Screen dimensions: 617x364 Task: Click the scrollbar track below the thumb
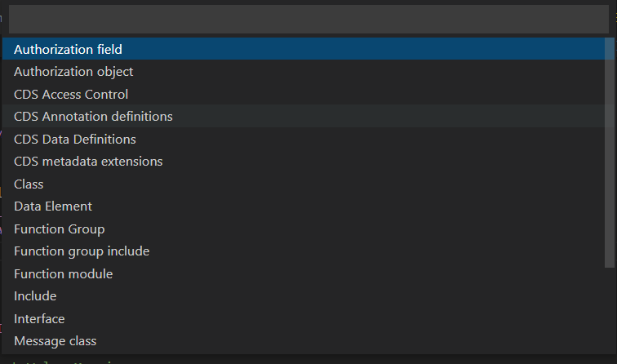[x=611, y=310]
